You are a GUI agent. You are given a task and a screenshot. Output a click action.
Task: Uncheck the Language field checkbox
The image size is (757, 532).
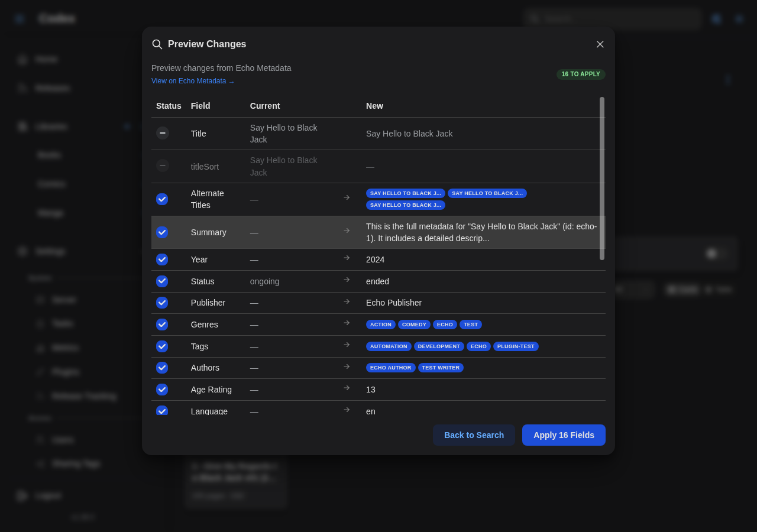(162, 410)
